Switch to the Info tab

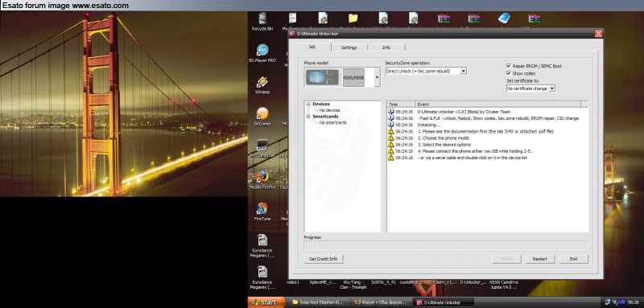pos(386,47)
